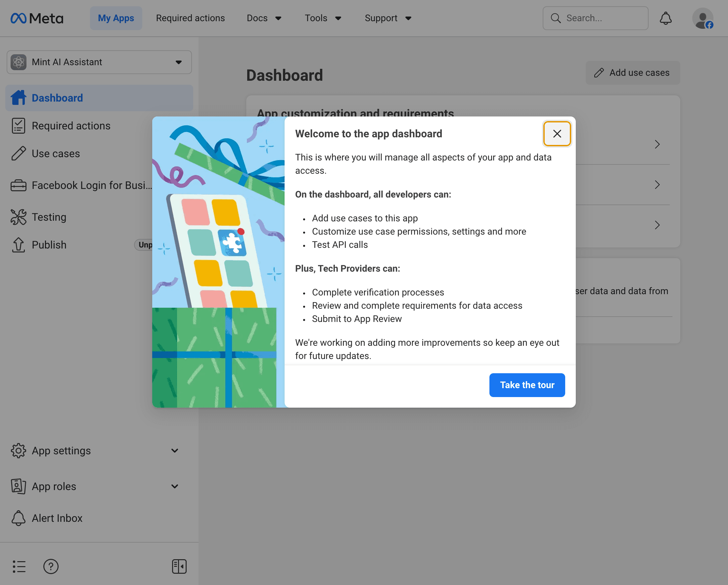
Task: Go to My Apps tab
Action: pyautogui.click(x=116, y=18)
